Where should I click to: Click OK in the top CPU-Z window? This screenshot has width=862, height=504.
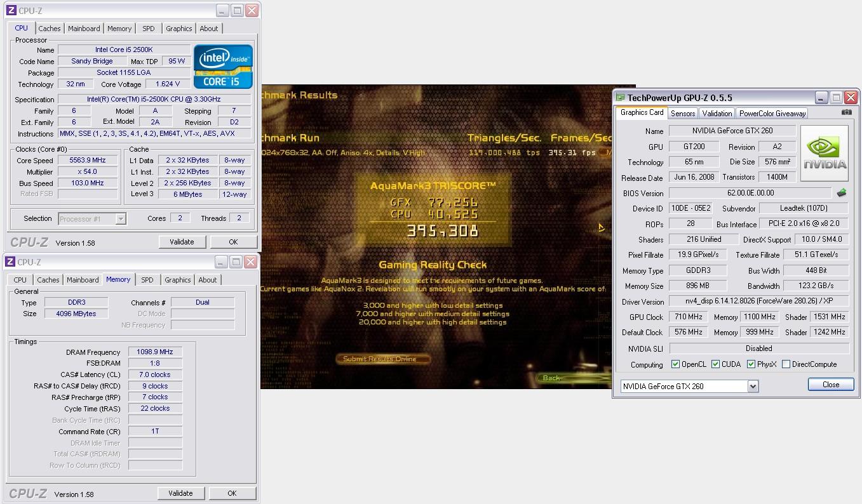pos(233,242)
